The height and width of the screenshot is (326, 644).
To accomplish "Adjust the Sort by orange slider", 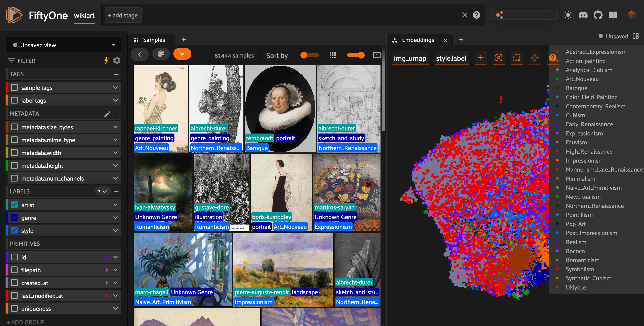I will tap(310, 55).
